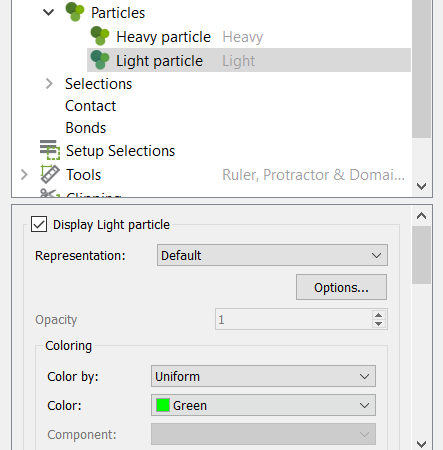Click the green color square in Color dropdown
The width and height of the screenshot is (443, 450).
[x=163, y=405]
